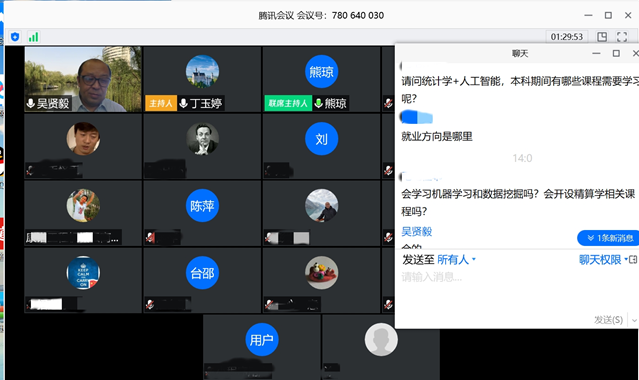The height and width of the screenshot is (380, 639).
Task: Click the pop-out icon next to 聊天权限
Action: pos(633,260)
